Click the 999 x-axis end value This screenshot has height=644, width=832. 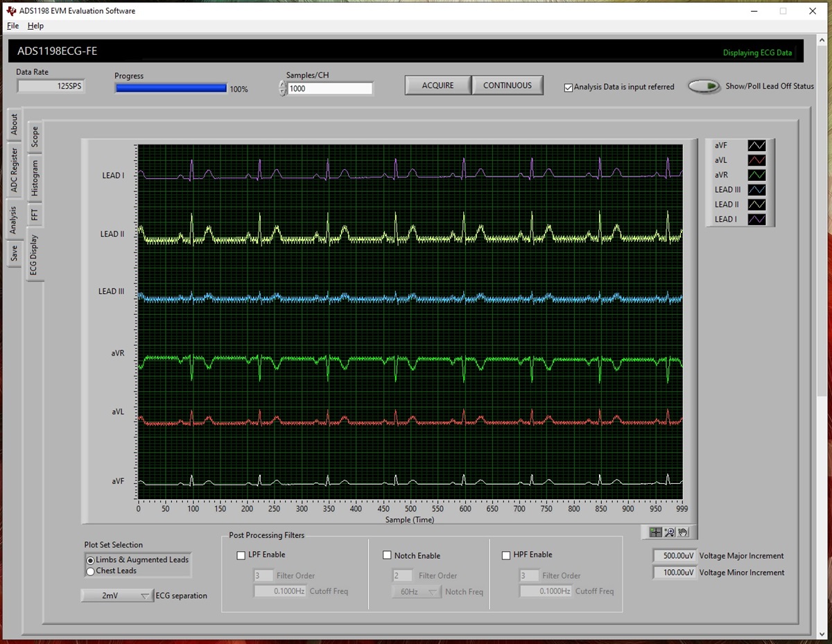683,509
